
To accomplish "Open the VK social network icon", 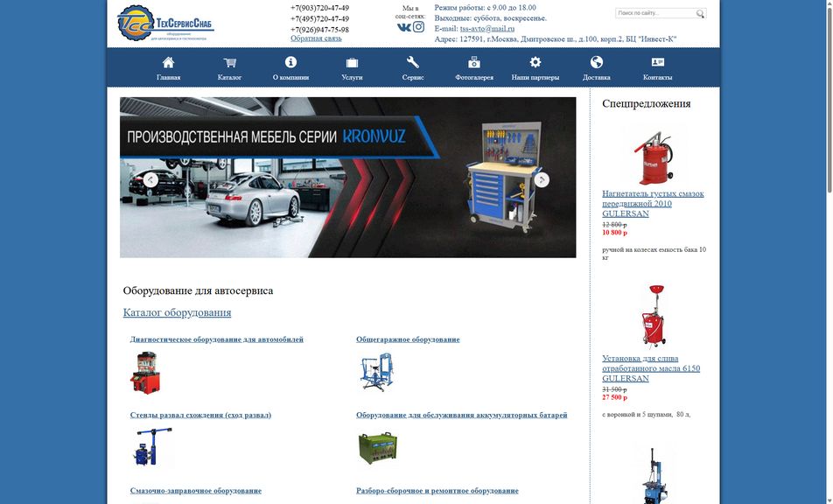I will [403, 27].
